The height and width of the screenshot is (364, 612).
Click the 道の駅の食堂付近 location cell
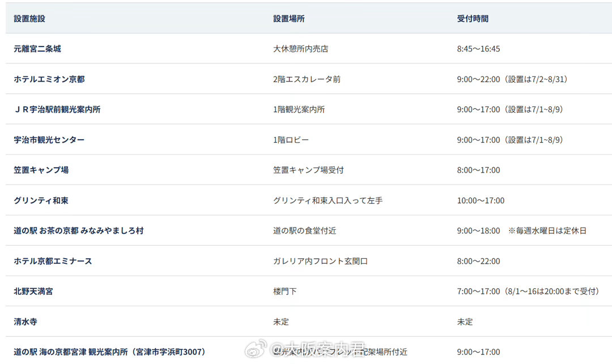[304, 231]
